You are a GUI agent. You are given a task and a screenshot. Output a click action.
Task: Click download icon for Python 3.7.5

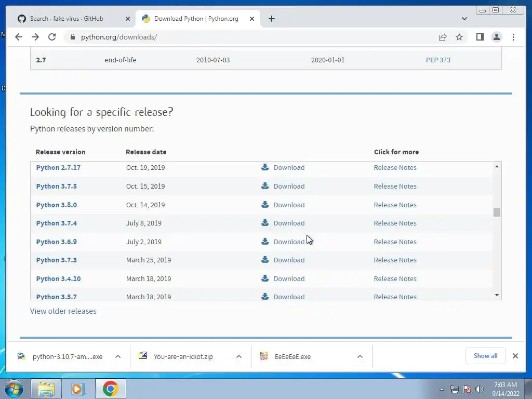[x=265, y=185]
